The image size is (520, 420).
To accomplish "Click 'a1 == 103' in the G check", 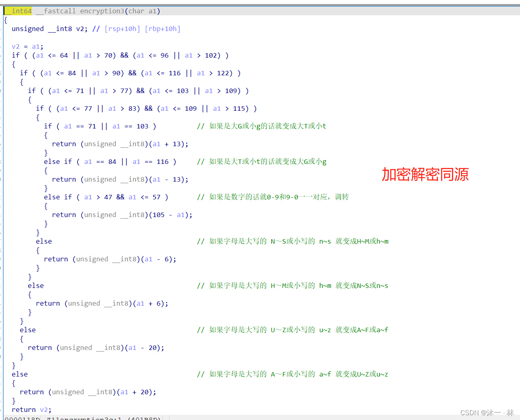I will coord(130,126).
